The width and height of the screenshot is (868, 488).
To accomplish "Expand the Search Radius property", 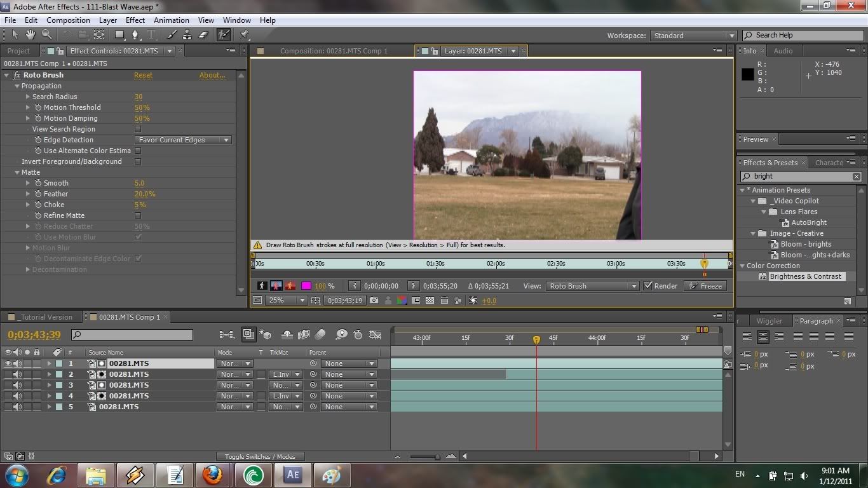I will click(28, 97).
